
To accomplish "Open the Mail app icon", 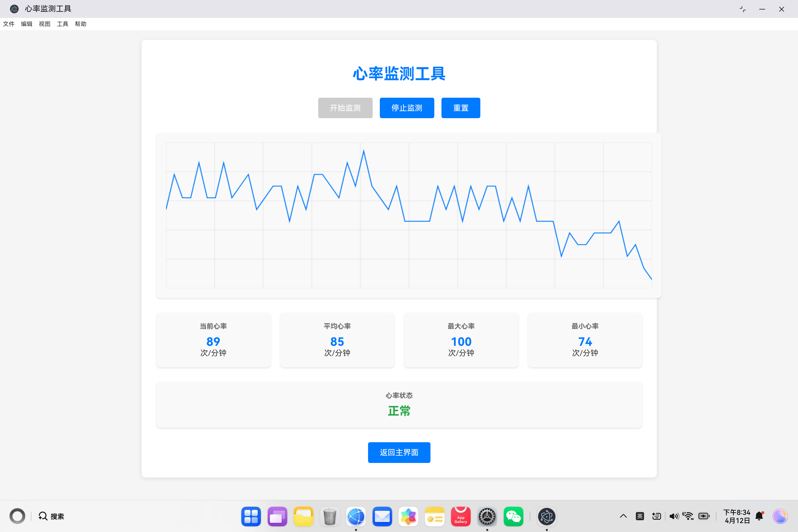I will 382,516.
